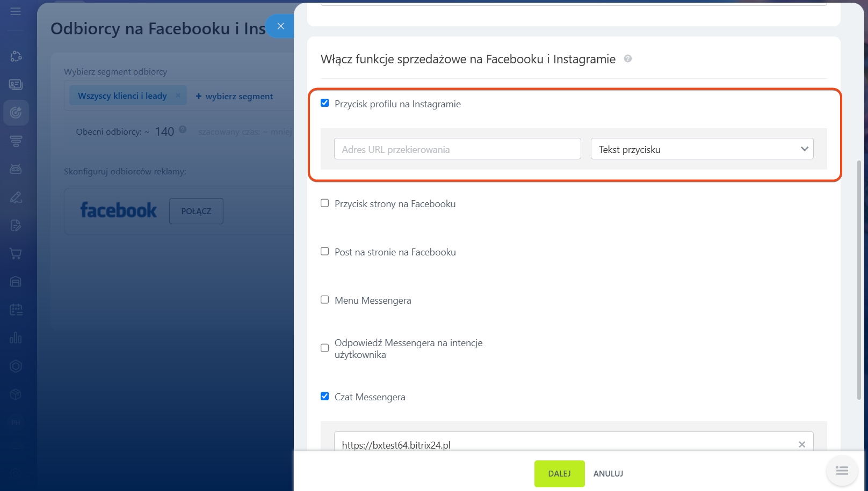The width and height of the screenshot is (868, 491).
Task: Close the slider panel with the X button
Action: click(280, 26)
